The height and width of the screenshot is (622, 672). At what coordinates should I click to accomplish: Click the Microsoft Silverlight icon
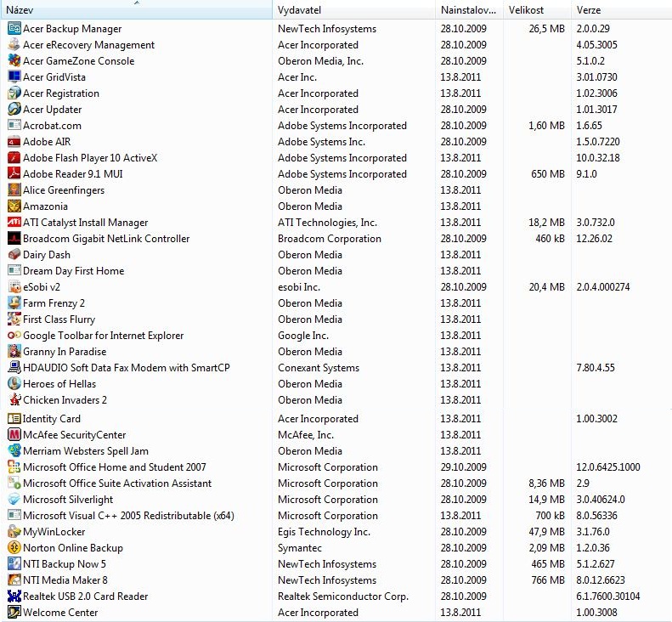(x=14, y=499)
